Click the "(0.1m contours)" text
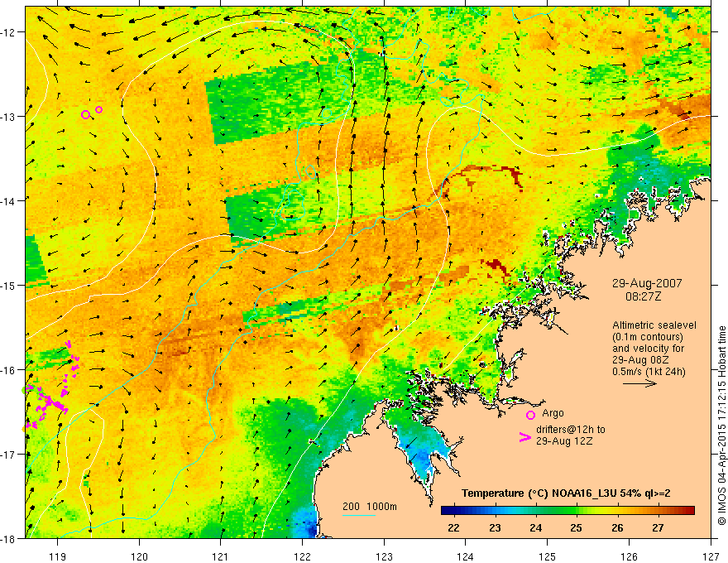Viewport: 728px width, 563px height. [x=648, y=337]
